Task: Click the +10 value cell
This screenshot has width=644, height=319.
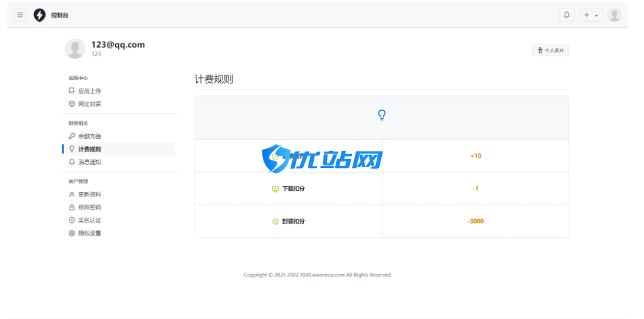Action: (476, 156)
